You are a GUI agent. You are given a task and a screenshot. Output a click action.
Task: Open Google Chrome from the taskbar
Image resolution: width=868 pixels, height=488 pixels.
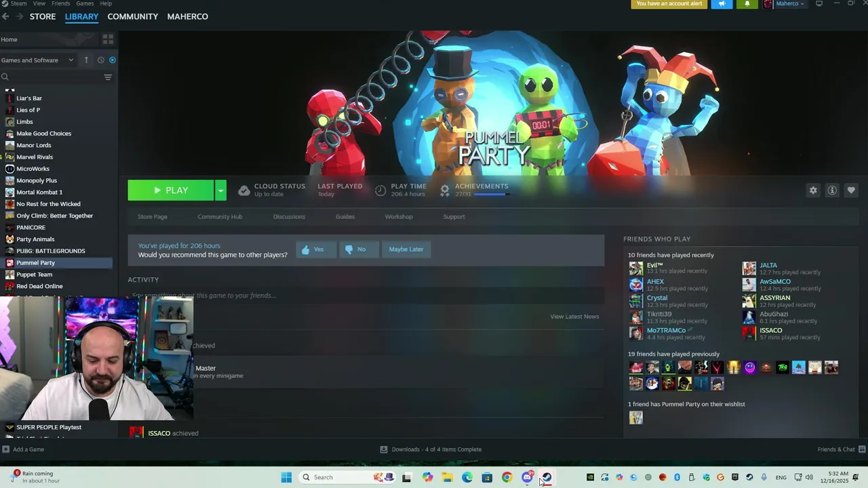click(x=507, y=477)
